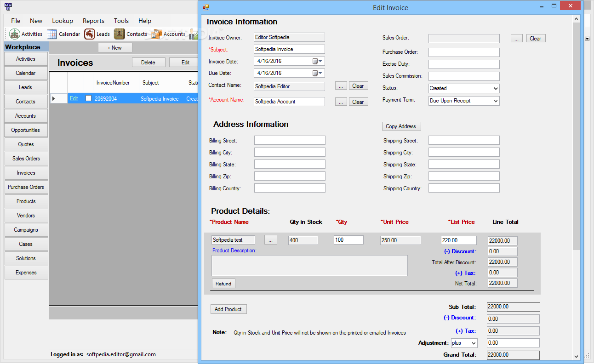The image size is (594, 364).
Task: Open Calendar from the toolbar icon
Action: click(x=52, y=34)
